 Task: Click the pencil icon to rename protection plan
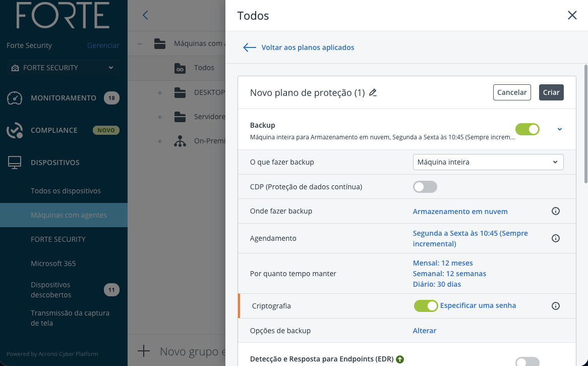(x=373, y=92)
